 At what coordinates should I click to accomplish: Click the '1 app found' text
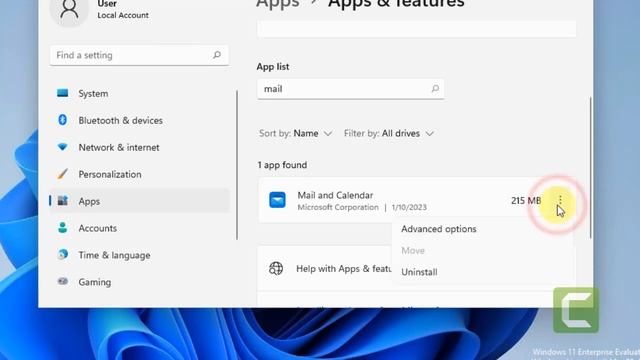(x=282, y=165)
